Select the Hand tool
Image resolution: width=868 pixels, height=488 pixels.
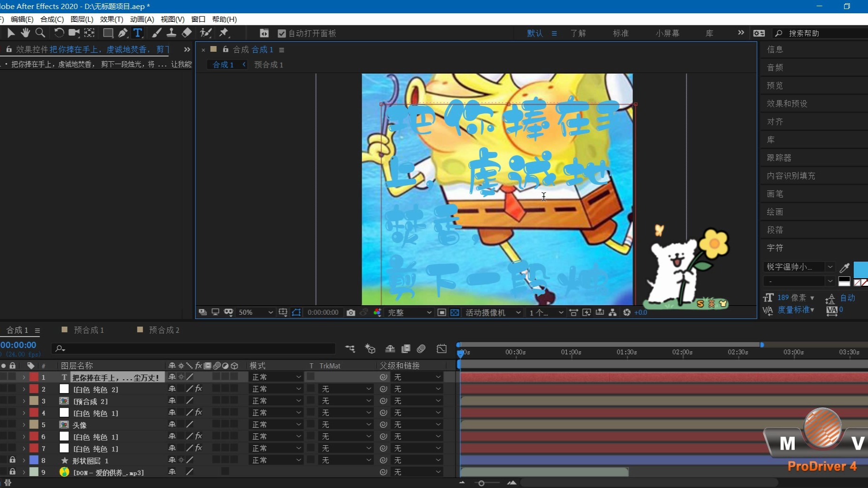25,33
